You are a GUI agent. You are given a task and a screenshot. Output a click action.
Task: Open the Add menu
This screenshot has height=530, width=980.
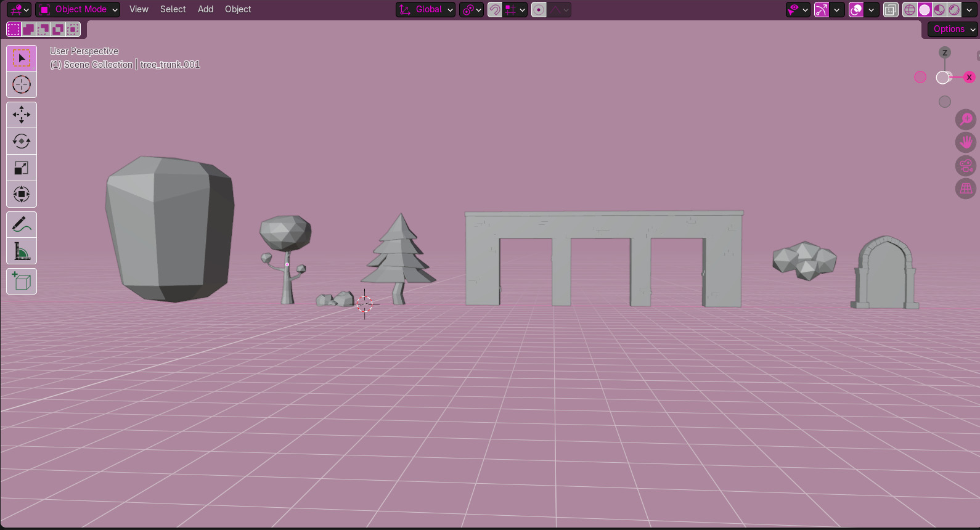(205, 9)
